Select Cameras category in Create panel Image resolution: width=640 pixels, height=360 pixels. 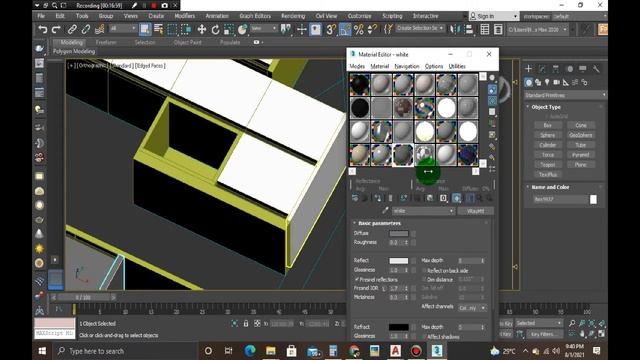tap(556, 82)
